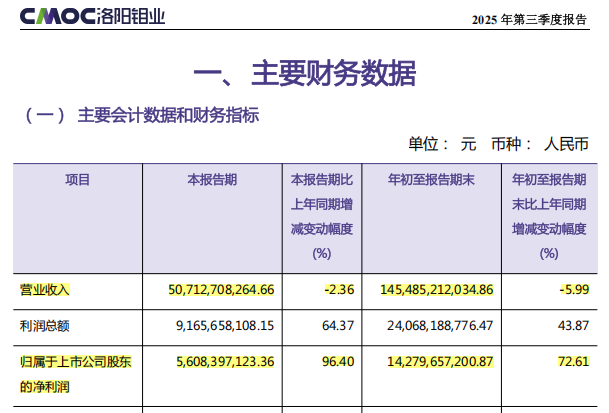Click the 24,068,188,776.47 cell

(437, 326)
